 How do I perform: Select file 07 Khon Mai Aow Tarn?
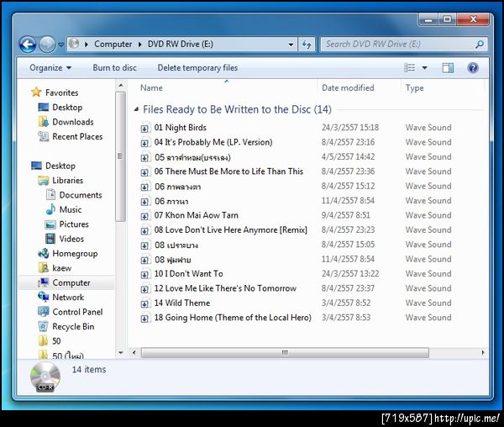click(196, 215)
